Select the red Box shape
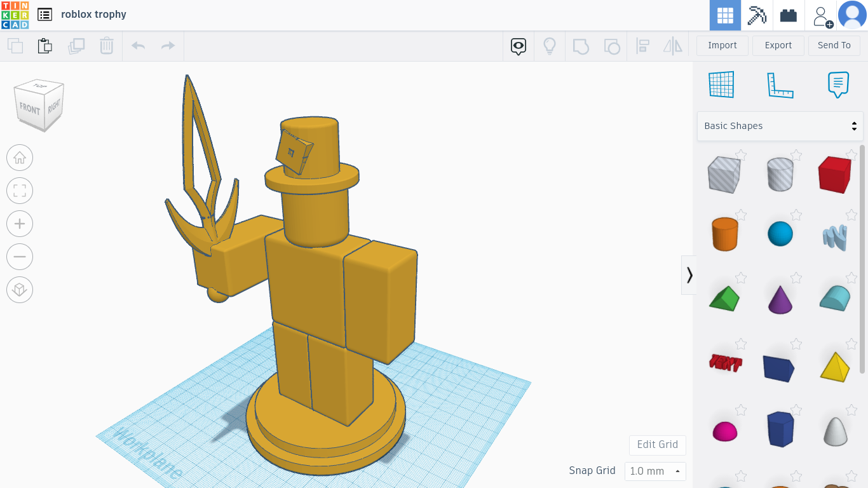 835,174
